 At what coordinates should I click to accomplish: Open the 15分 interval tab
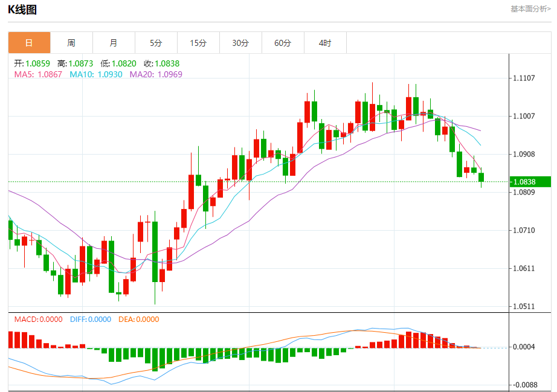[198, 43]
